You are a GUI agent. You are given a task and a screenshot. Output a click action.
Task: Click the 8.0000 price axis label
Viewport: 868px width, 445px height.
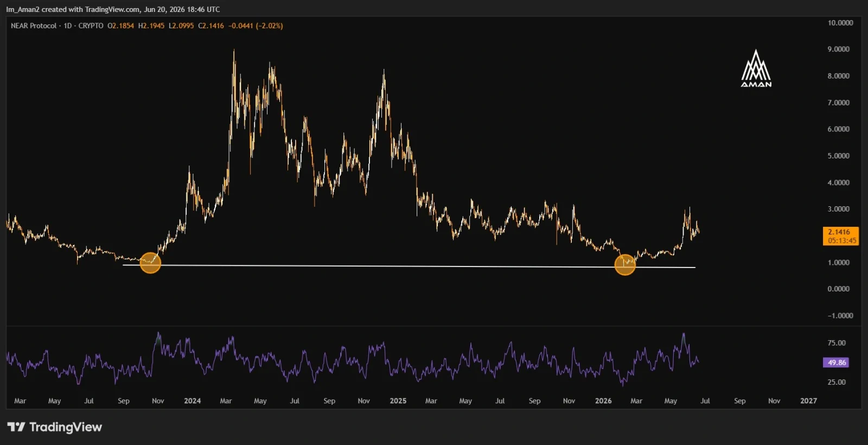(x=838, y=76)
